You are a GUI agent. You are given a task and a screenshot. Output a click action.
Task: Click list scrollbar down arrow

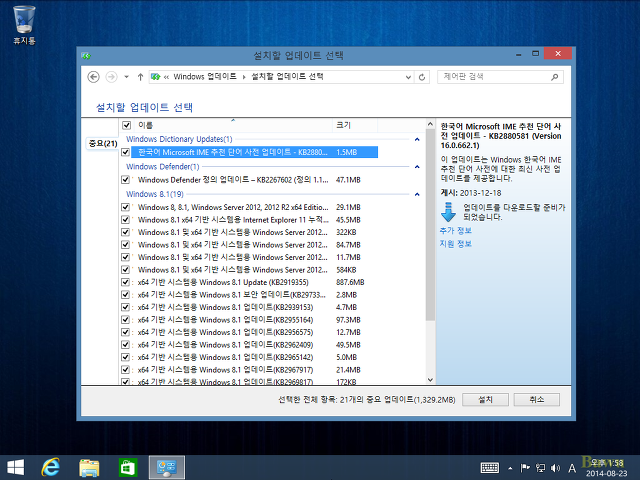pyautogui.click(x=430, y=380)
